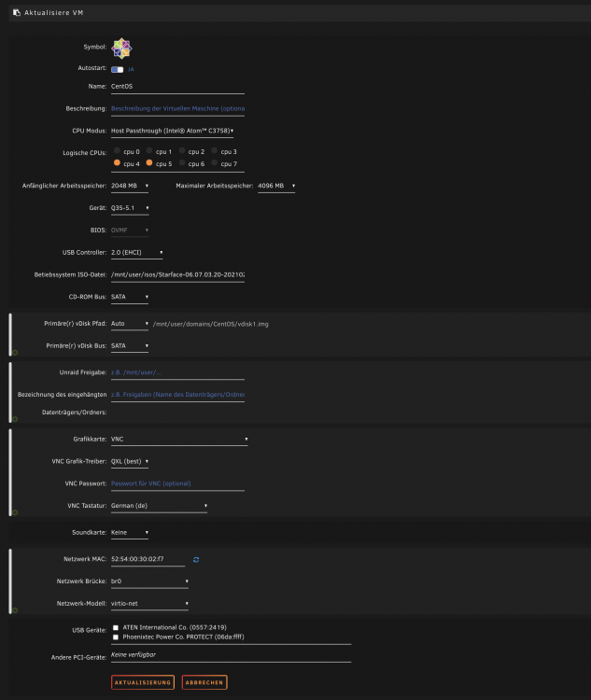Click the Netzwerk MAC address field

pos(148,559)
